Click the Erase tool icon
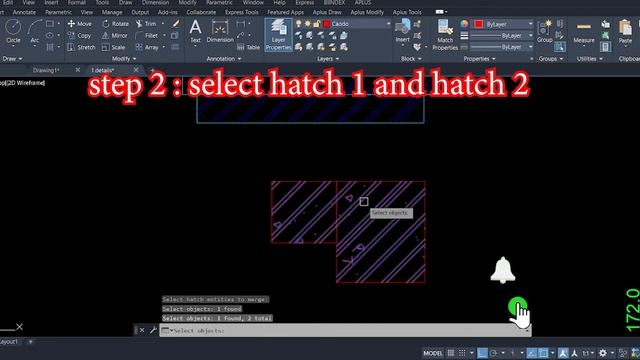640x360 pixels. coord(176,24)
